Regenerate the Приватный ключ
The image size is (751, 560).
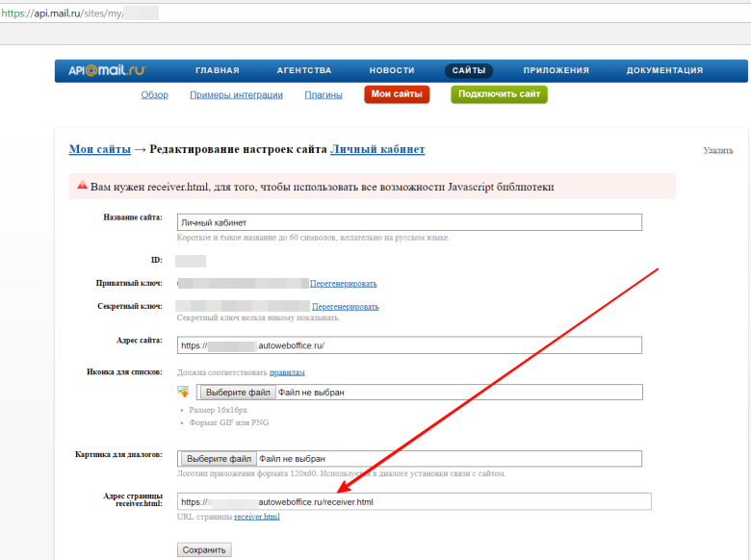coord(344,284)
